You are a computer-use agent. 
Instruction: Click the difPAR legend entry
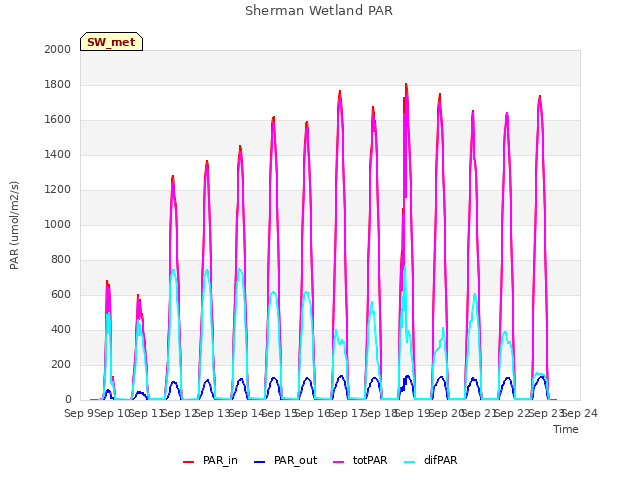431,460
